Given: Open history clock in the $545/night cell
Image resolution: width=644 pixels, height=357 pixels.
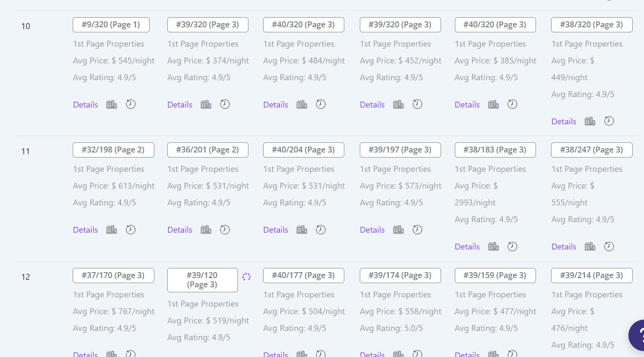Looking at the screenshot, I should click(x=131, y=104).
